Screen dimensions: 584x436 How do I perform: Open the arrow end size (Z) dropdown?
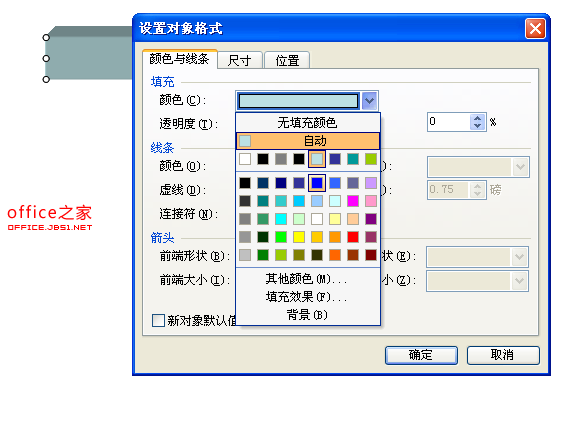tap(519, 281)
